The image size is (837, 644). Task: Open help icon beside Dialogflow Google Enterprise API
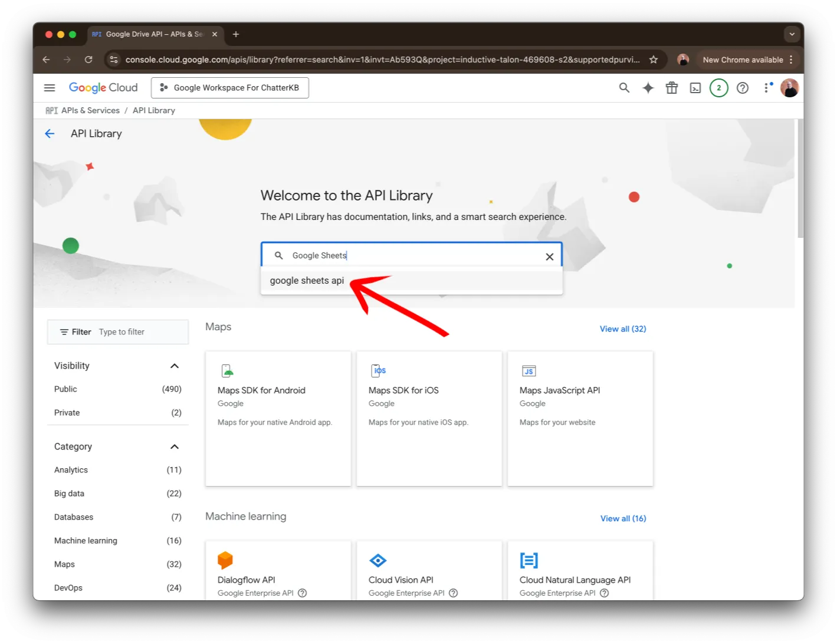tap(302, 593)
